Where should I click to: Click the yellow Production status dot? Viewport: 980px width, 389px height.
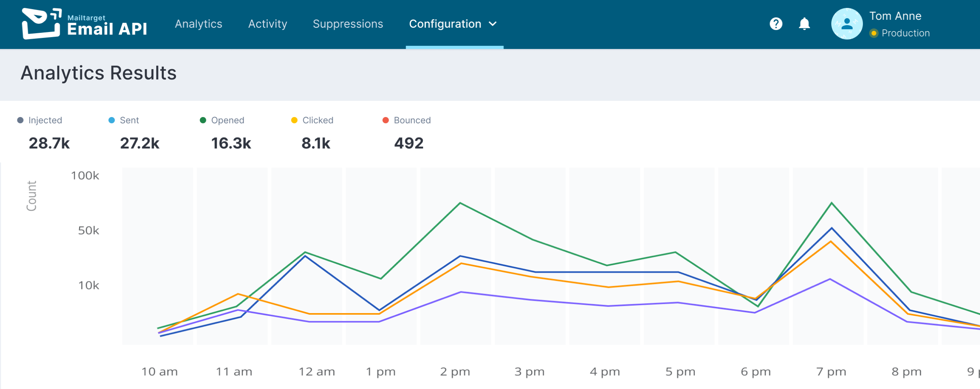[874, 33]
